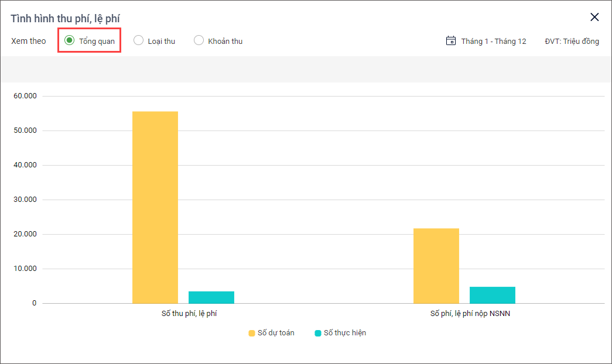Toggle the Số thực hiện legend label
The width and height of the screenshot is (612, 364).
point(344,333)
